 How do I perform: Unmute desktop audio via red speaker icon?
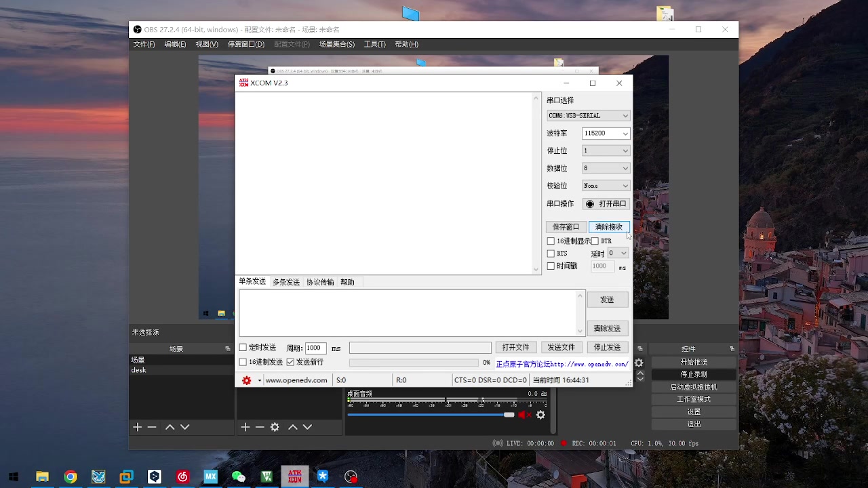coord(524,415)
